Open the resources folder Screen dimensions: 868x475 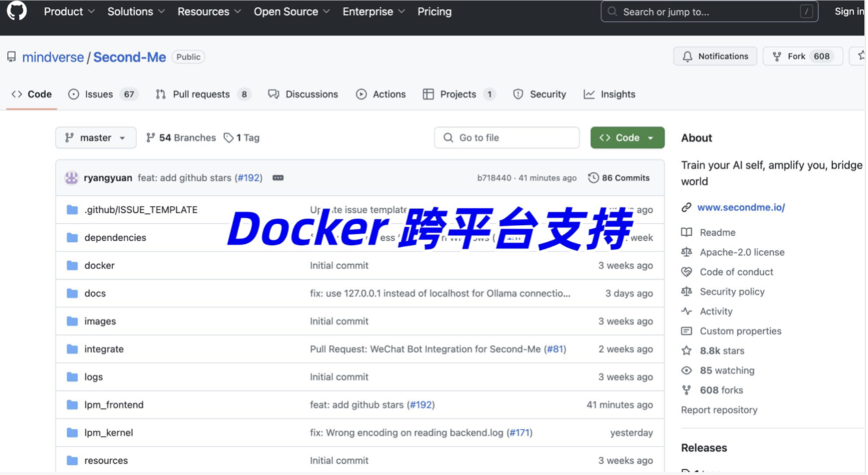pyautogui.click(x=106, y=460)
